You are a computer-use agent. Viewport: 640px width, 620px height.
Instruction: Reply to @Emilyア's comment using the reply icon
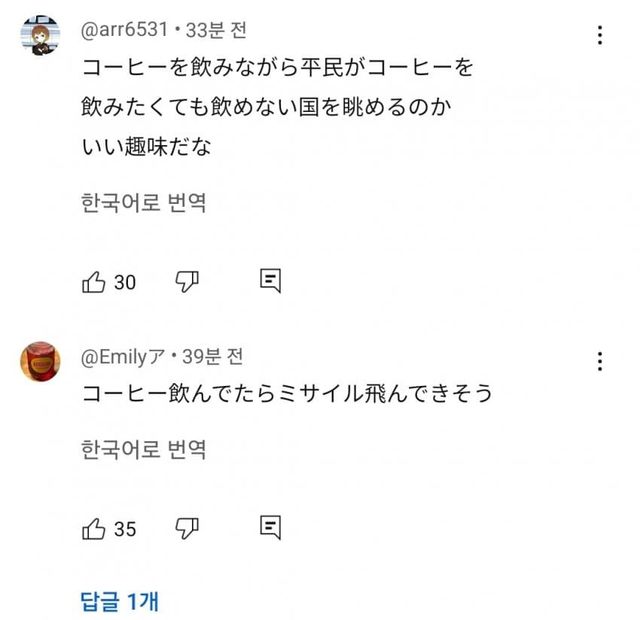270,528
